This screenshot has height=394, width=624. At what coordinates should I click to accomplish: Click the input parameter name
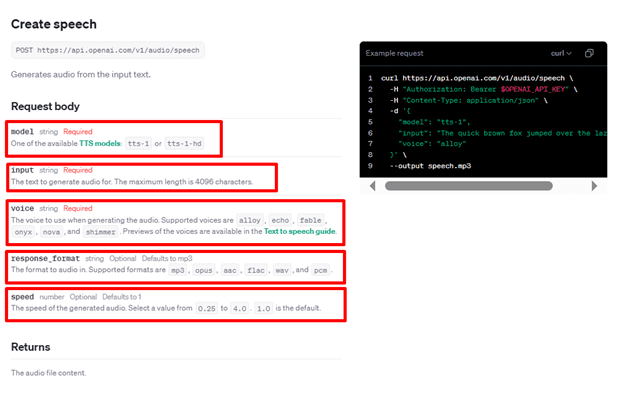tap(22, 170)
